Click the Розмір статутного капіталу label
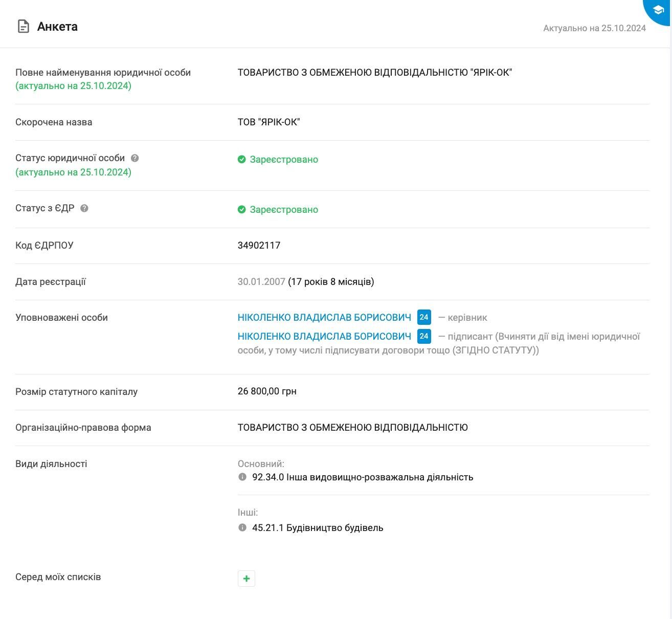The width and height of the screenshot is (672, 619). [77, 392]
